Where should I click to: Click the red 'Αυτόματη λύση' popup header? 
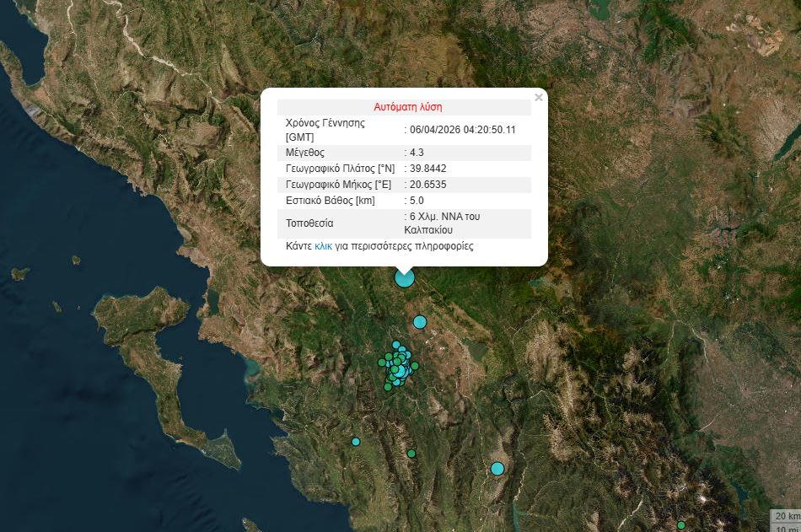pos(407,108)
